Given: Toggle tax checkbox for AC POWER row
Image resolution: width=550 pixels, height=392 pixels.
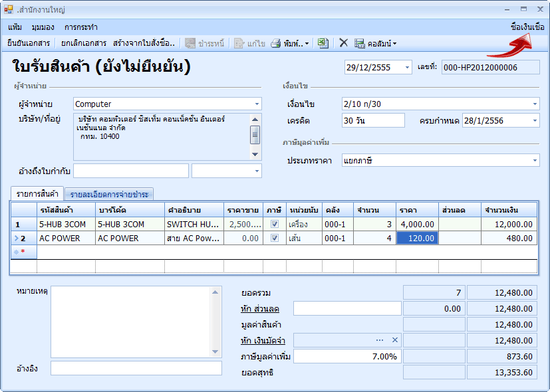Looking at the screenshot, I should click(x=275, y=239).
